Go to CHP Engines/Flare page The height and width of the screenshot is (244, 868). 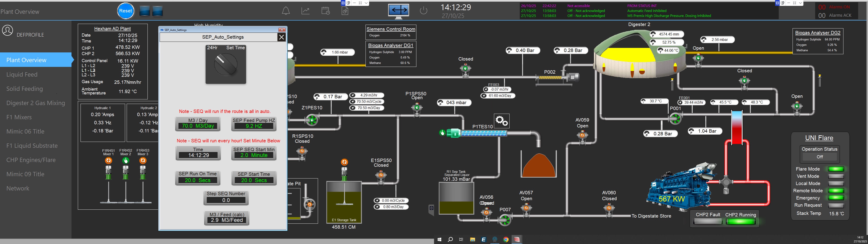31,160
